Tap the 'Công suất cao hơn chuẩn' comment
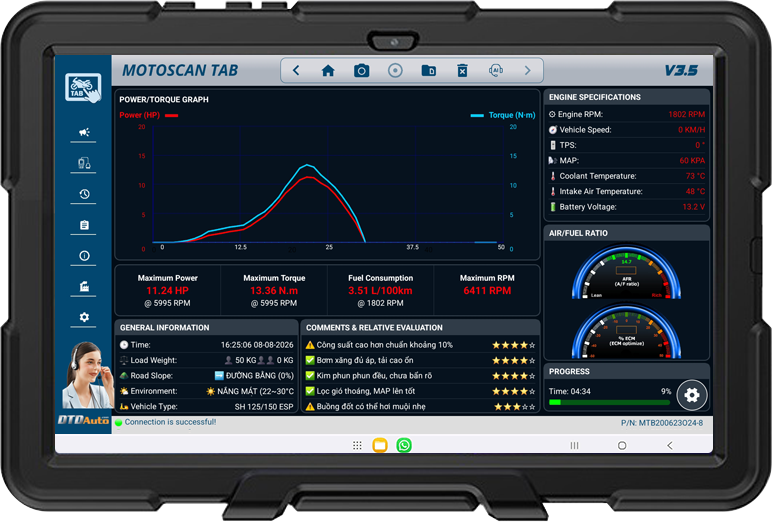This screenshot has height=522, width=772. pos(385,345)
